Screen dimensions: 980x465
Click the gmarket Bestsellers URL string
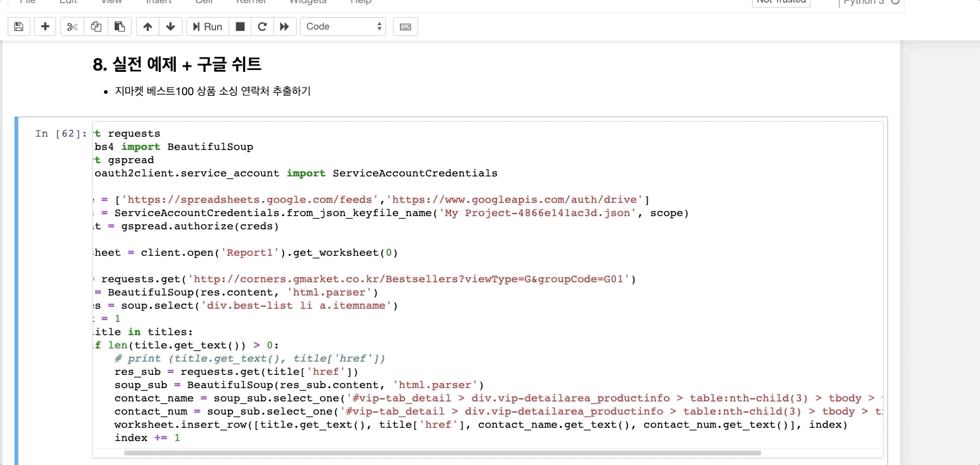click(x=409, y=279)
